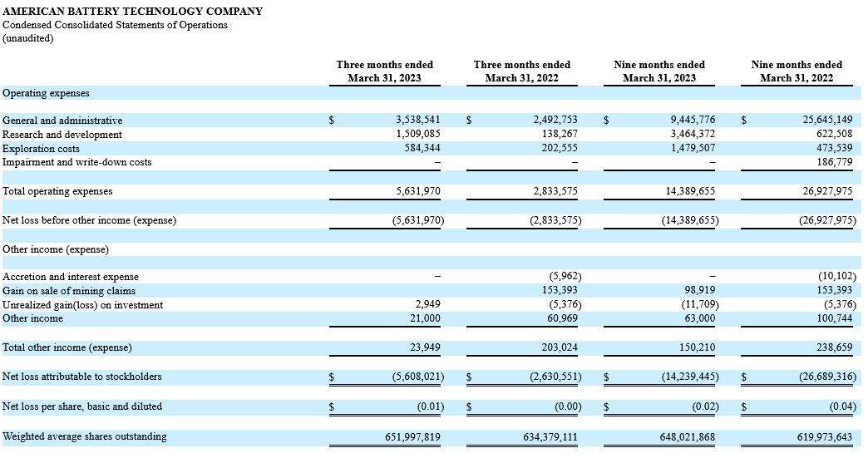Viewport: 868px width, 458px height.
Task: Click 'Nine months ended March 31, 2022' column header
Action: [796, 71]
